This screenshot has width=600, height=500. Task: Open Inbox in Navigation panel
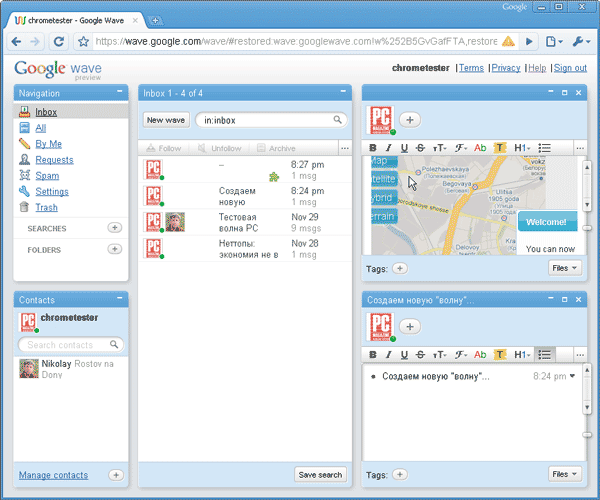[46, 112]
